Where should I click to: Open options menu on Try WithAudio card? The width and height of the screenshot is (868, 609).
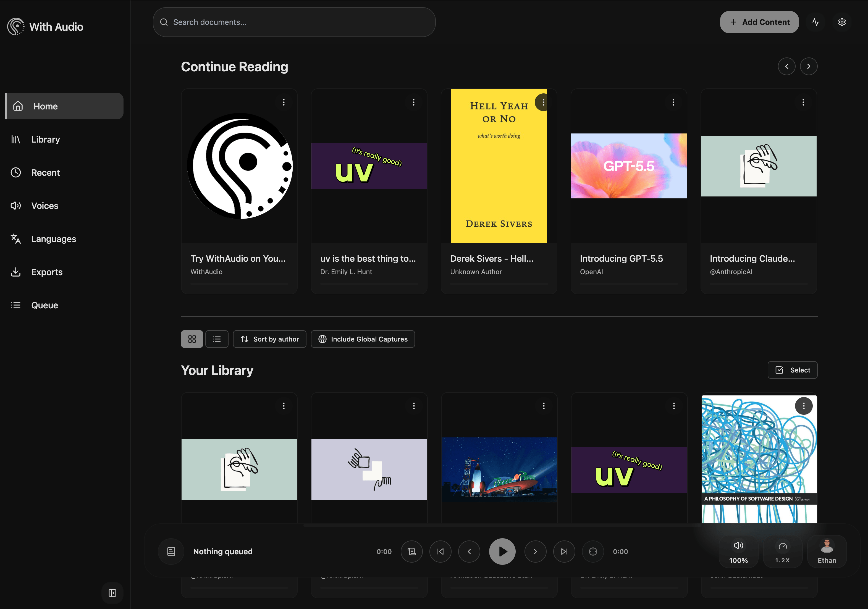pos(284,102)
